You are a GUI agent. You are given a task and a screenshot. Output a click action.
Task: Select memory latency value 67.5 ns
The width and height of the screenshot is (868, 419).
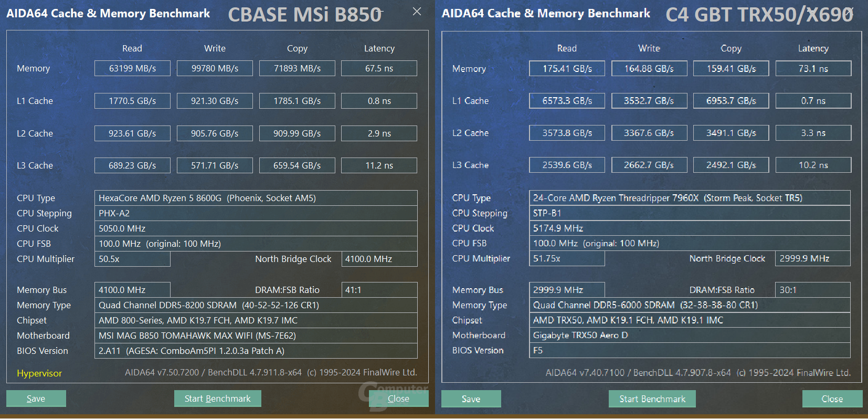click(379, 68)
